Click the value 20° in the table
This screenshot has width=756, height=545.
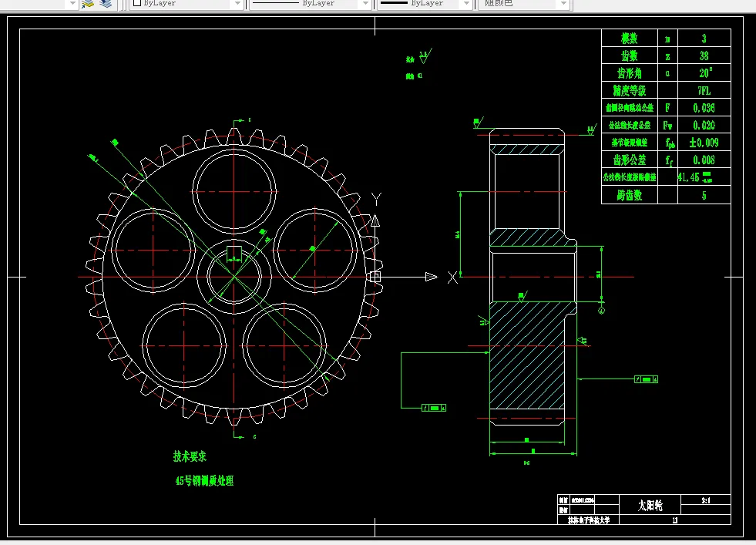pyautogui.click(x=705, y=73)
